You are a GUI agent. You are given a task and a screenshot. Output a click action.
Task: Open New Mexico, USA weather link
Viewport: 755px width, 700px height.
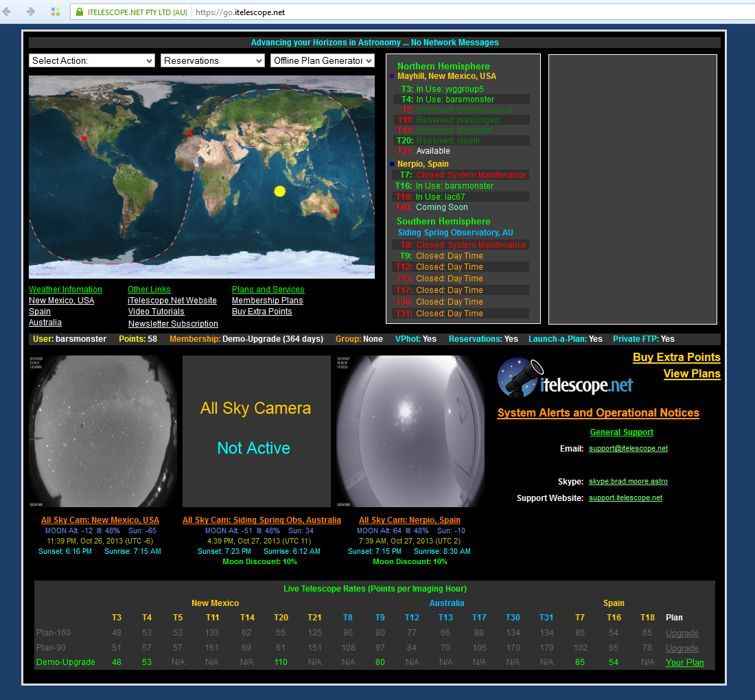[x=62, y=301]
